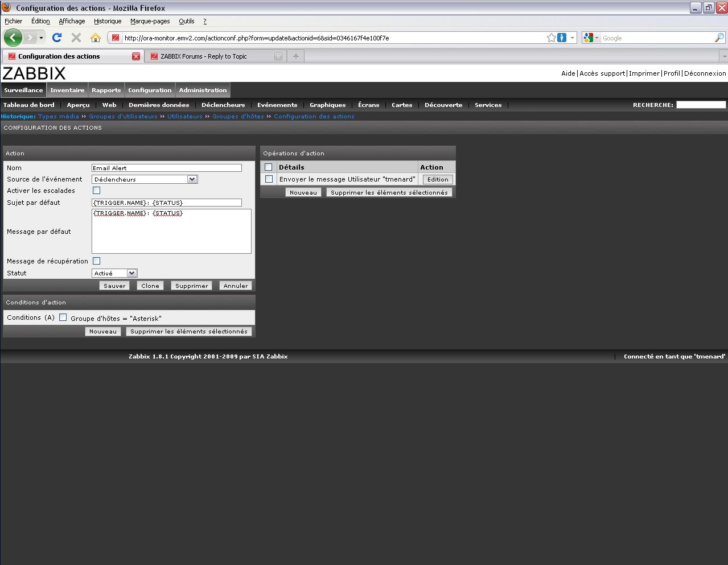The image size is (728, 565).
Task: Delete selected conditions button
Action: pos(189,331)
